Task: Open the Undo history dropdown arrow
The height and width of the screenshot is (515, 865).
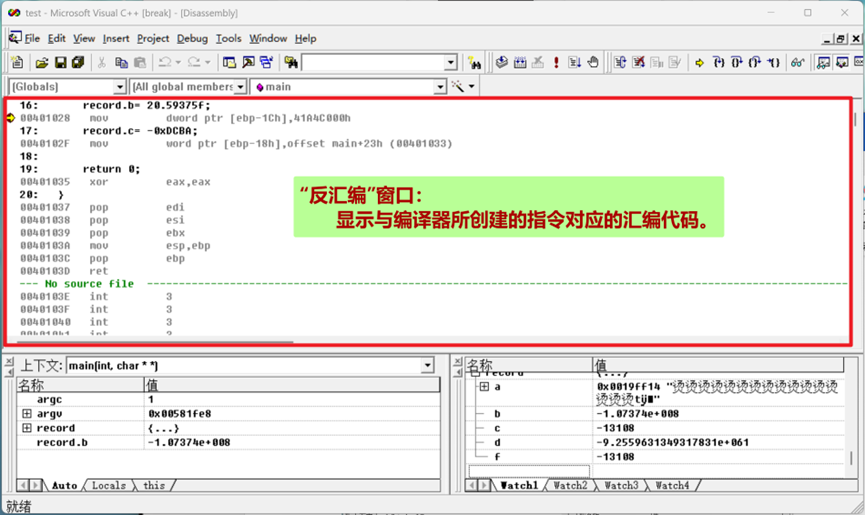Action: (x=178, y=63)
